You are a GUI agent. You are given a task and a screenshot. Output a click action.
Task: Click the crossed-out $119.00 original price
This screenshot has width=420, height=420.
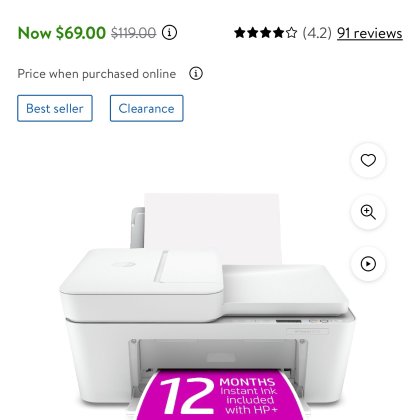[x=133, y=33]
